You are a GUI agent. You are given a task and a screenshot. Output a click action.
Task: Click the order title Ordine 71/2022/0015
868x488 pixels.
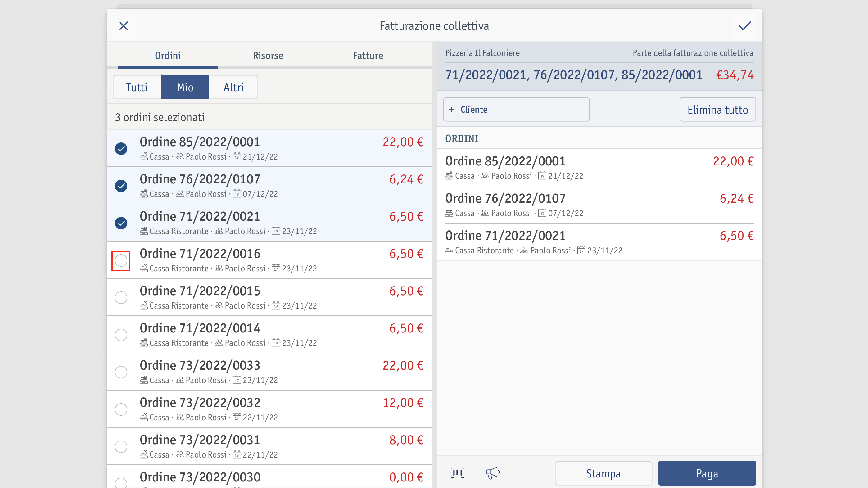pyautogui.click(x=200, y=291)
